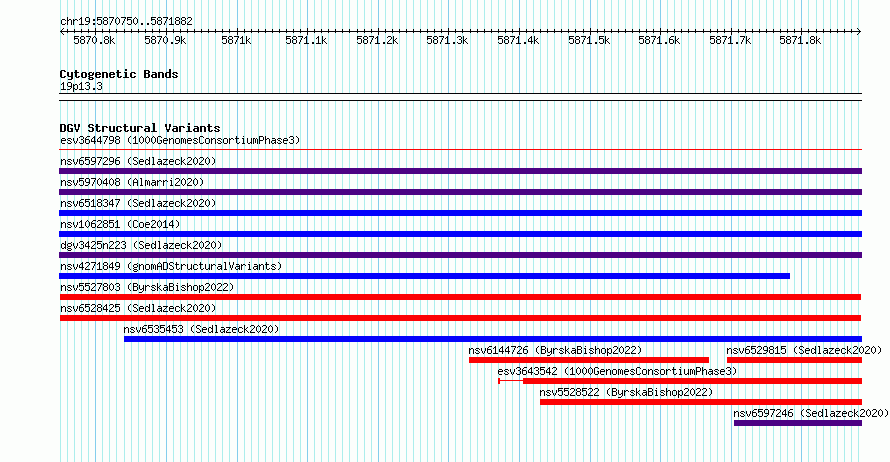Click the nsv6535453 blue variant bar
This screenshot has height=462, width=890.
click(x=493, y=339)
